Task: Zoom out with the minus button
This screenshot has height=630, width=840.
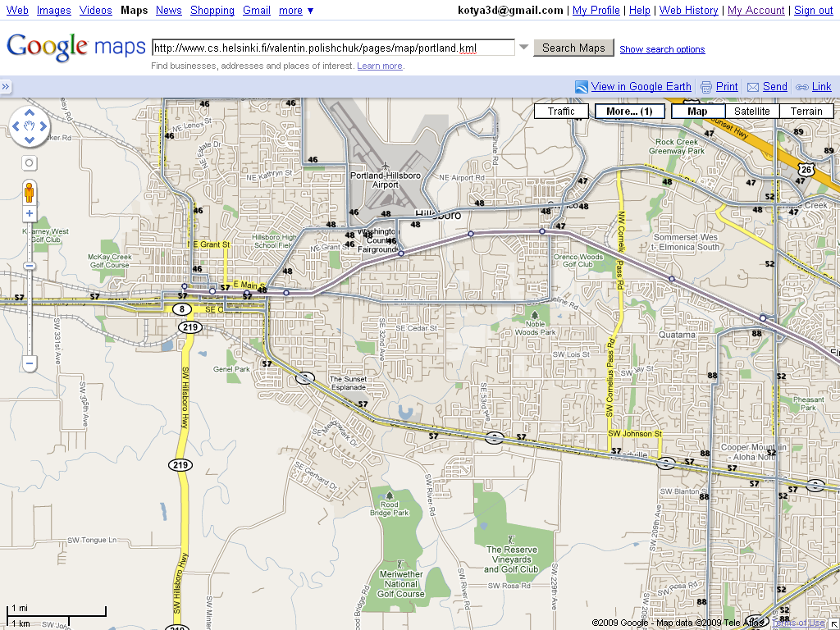Action: [30, 363]
